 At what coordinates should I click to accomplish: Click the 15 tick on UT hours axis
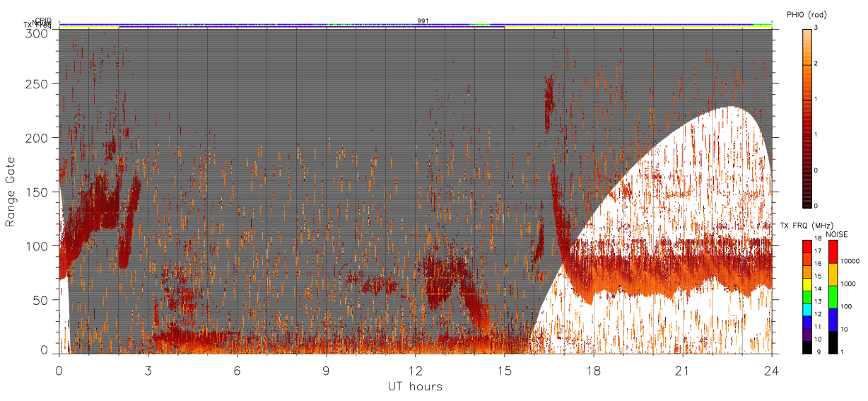[505, 370]
